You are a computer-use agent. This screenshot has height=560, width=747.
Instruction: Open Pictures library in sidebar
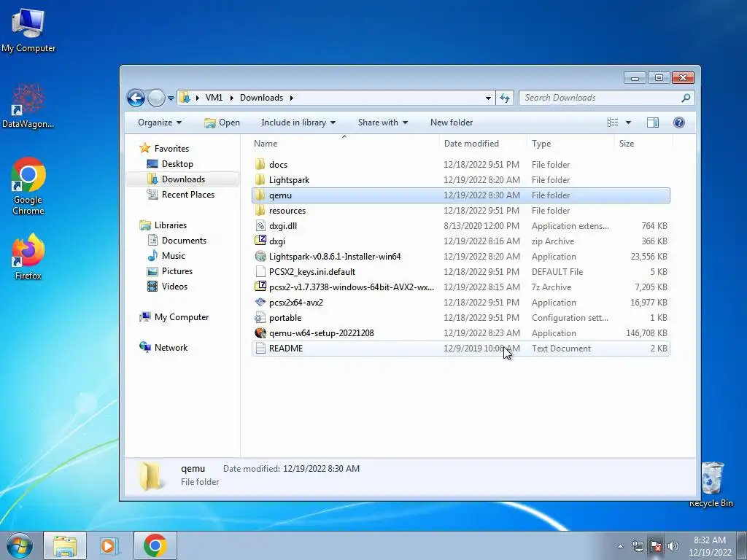click(x=170, y=271)
